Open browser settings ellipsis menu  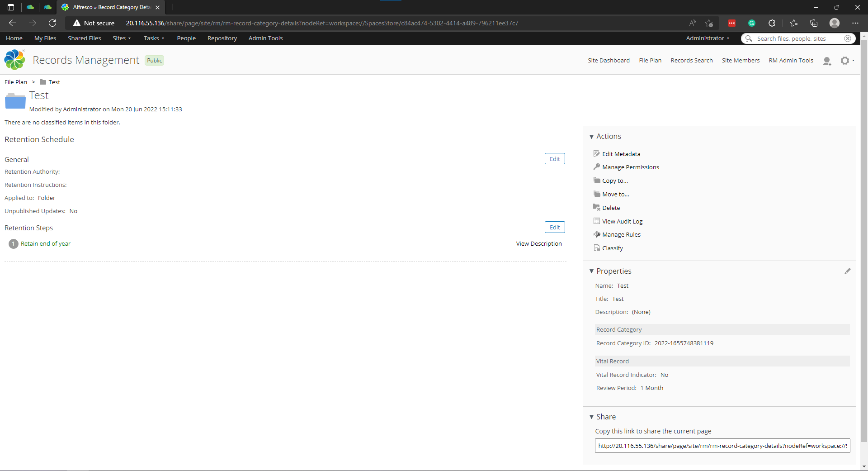tap(855, 23)
